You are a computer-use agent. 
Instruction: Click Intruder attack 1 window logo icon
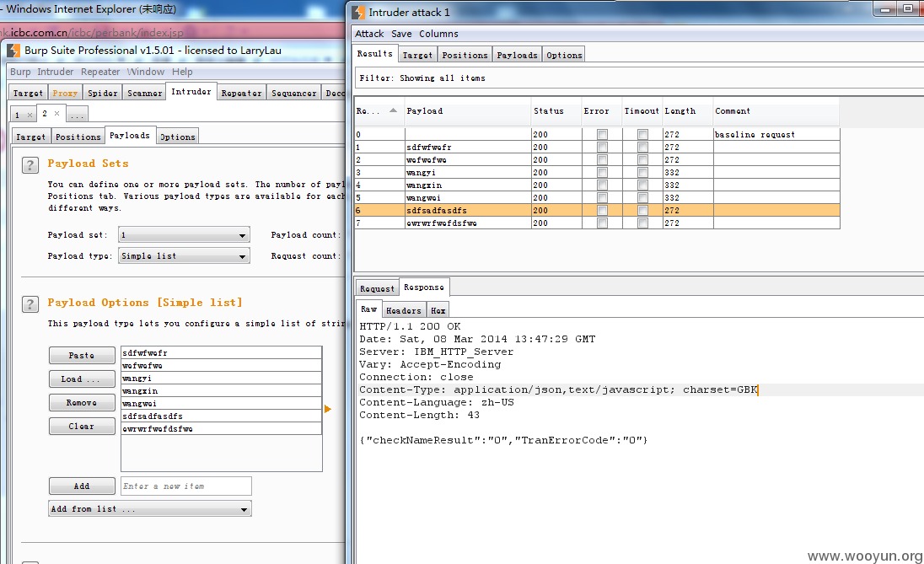358,13
